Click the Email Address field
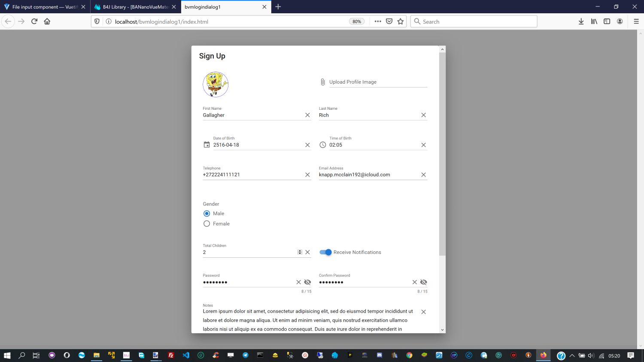This screenshot has height=362, width=644. [369, 175]
